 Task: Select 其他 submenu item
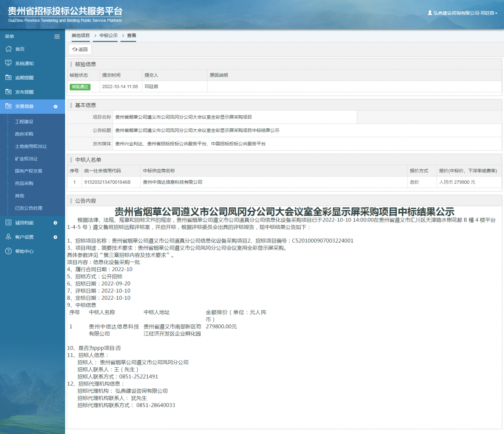pos(19,196)
